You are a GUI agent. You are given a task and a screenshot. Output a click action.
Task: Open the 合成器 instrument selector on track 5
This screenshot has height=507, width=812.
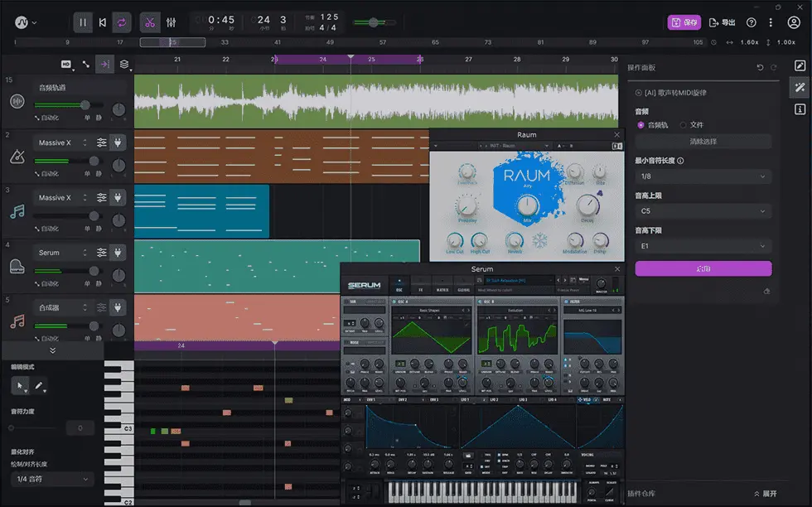coord(63,307)
